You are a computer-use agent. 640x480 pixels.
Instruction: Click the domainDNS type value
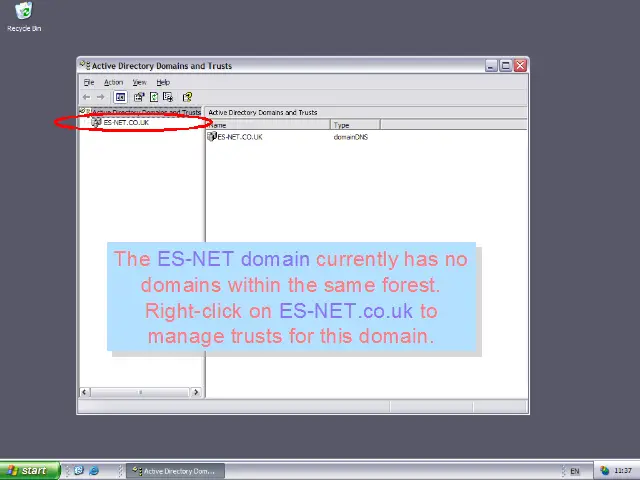click(x=351, y=137)
